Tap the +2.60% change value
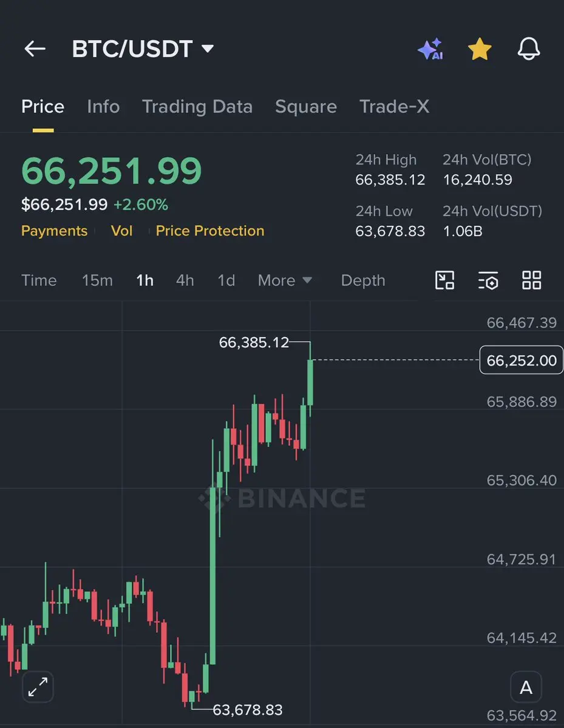 coord(141,205)
